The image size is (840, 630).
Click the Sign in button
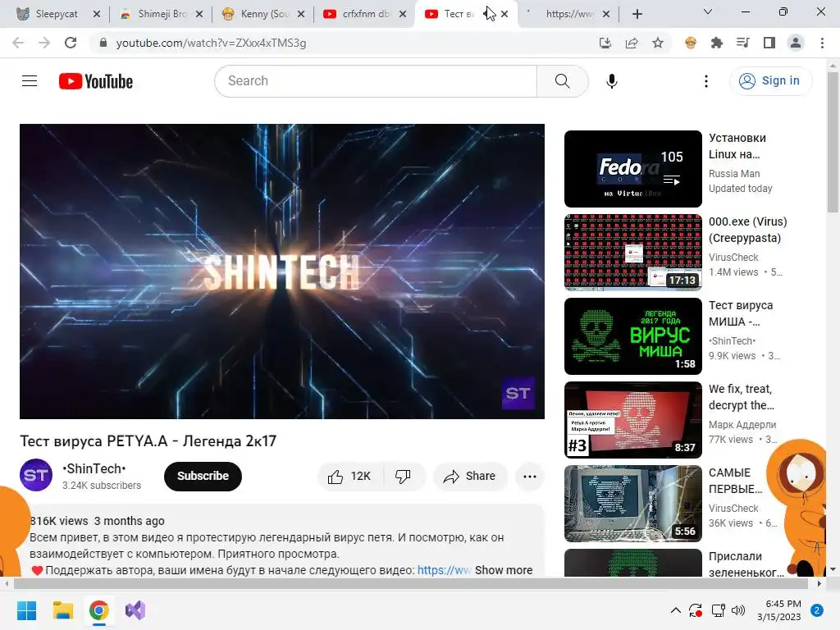click(770, 81)
